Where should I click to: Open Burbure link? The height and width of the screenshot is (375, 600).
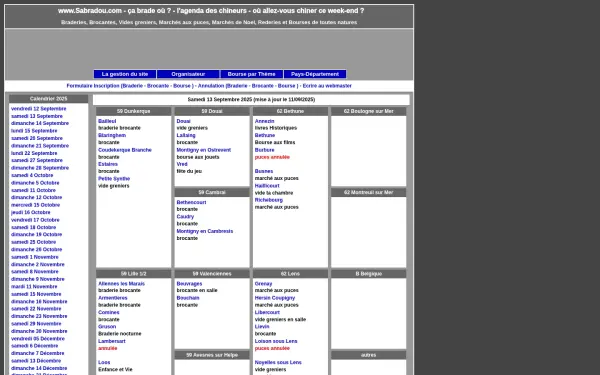pyautogui.click(x=265, y=150)
